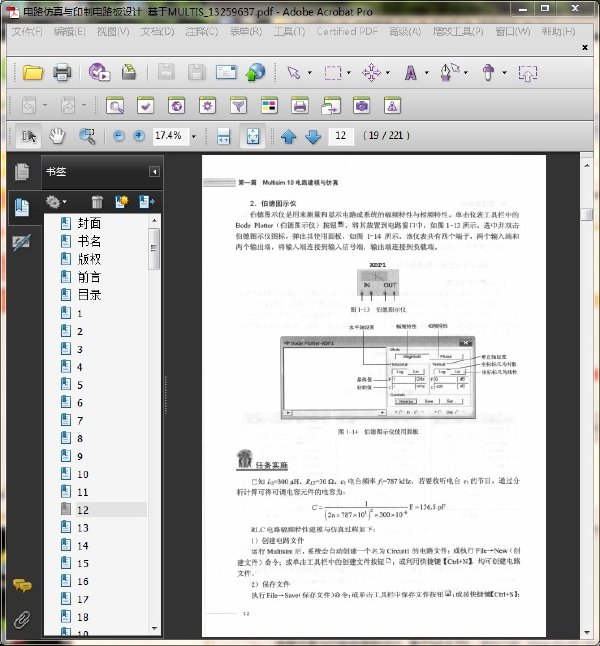
Task: Open the Pages panel icon in sidebar
Action: pyautogui.click(x=22, y=171)
